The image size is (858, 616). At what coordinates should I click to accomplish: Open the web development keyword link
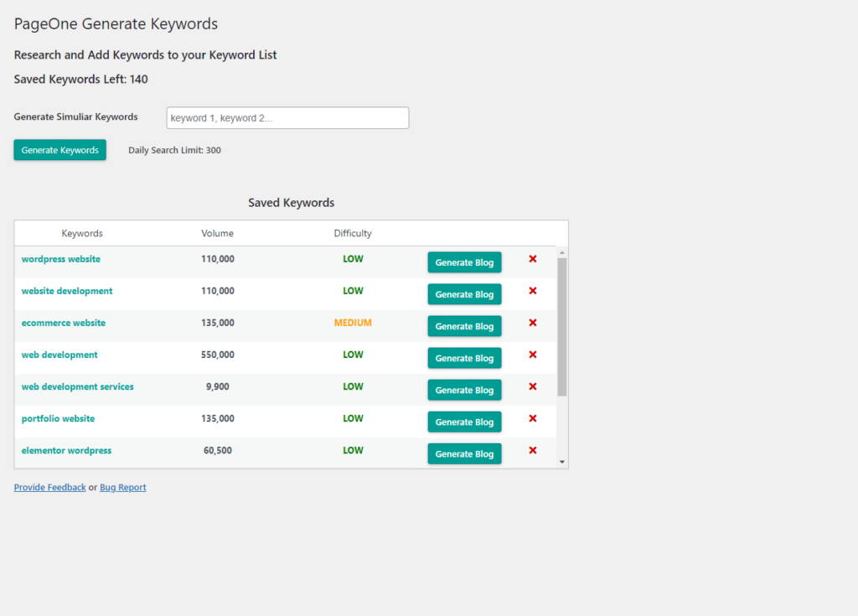pos(59,355)
